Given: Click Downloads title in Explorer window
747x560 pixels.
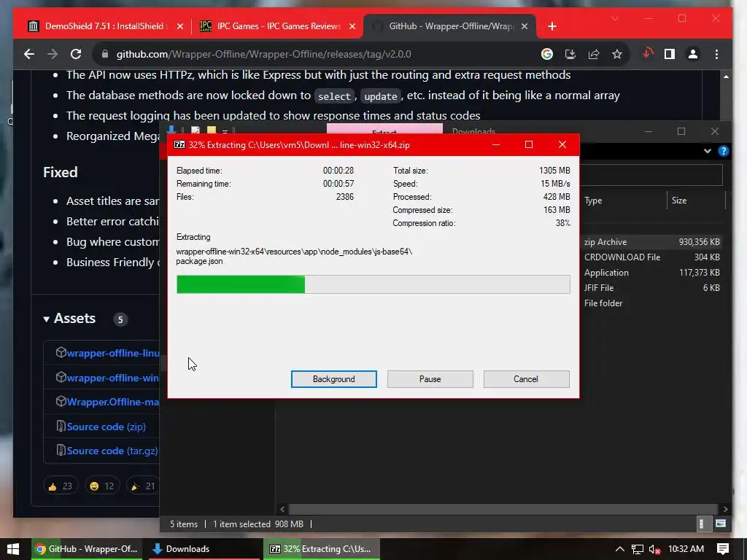Looking at the screenshot, I should (473, 131).
